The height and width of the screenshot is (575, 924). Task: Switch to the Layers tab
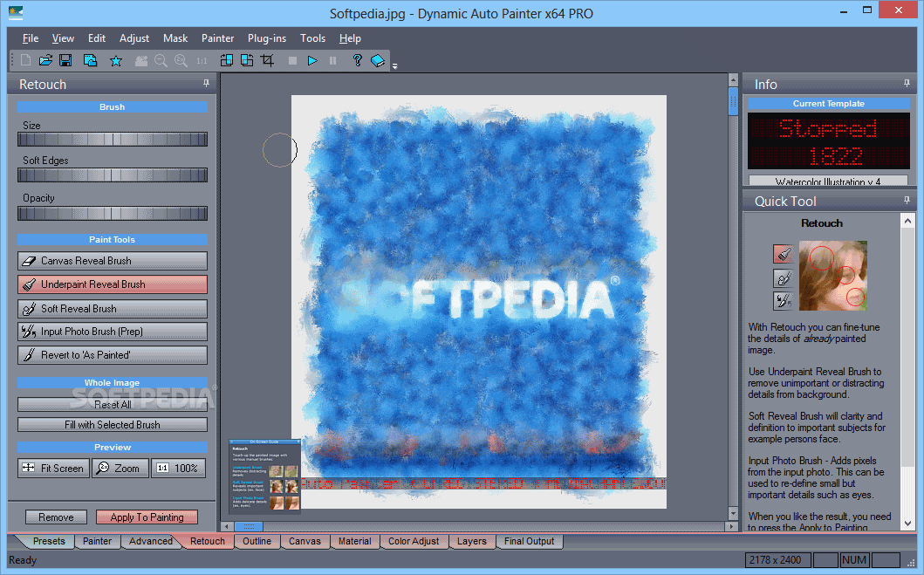472,541
